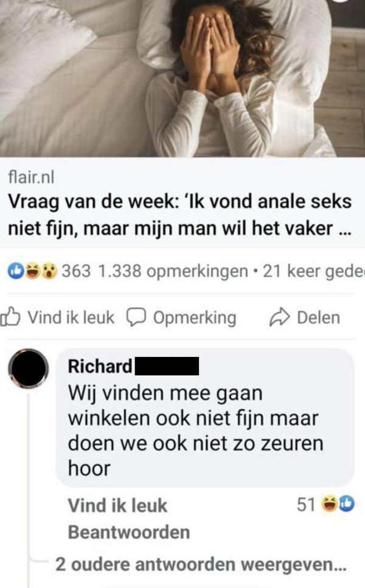View like reaction on Richard's comment
This screenshot has height=588, width=365.
(x=346, y=504)
